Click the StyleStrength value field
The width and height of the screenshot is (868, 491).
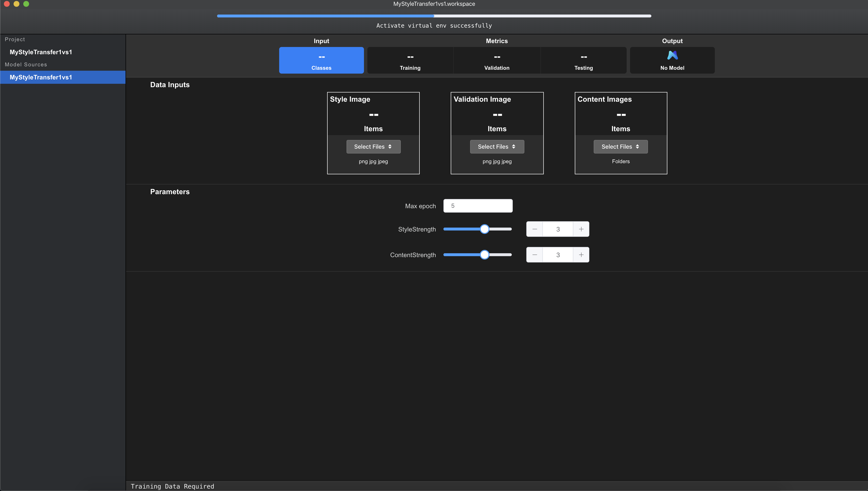click(x=558, y=229)
